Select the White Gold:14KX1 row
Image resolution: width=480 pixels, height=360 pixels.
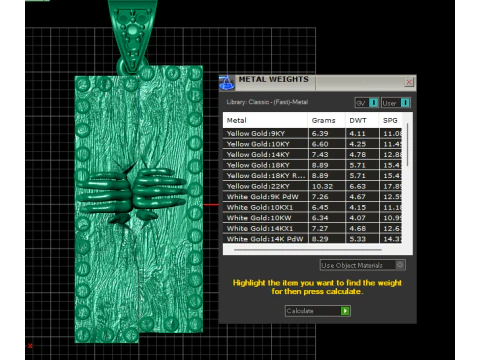(312, 228)
